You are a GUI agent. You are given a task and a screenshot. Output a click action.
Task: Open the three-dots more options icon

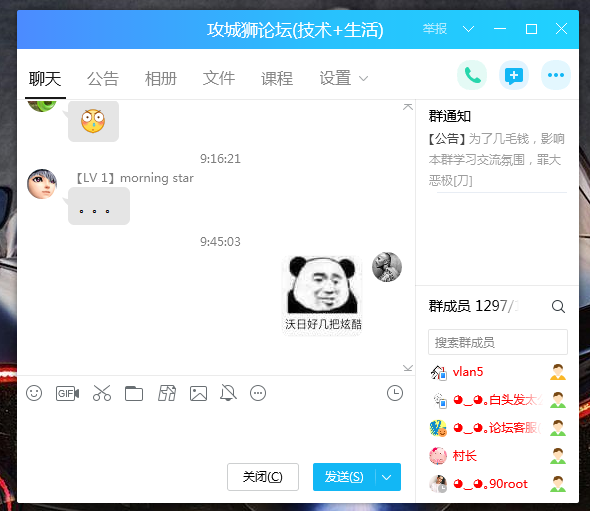[x=556, y=75]
